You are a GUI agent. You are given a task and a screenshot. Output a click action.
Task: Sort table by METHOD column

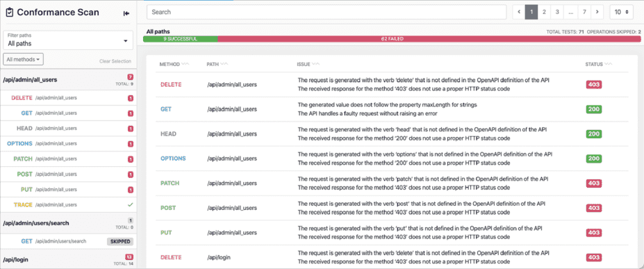pyautogui.click(x=174, y=65)
